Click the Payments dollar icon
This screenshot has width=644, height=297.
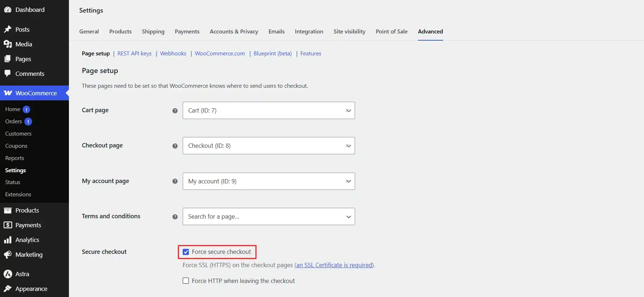(x=8, y=225)
